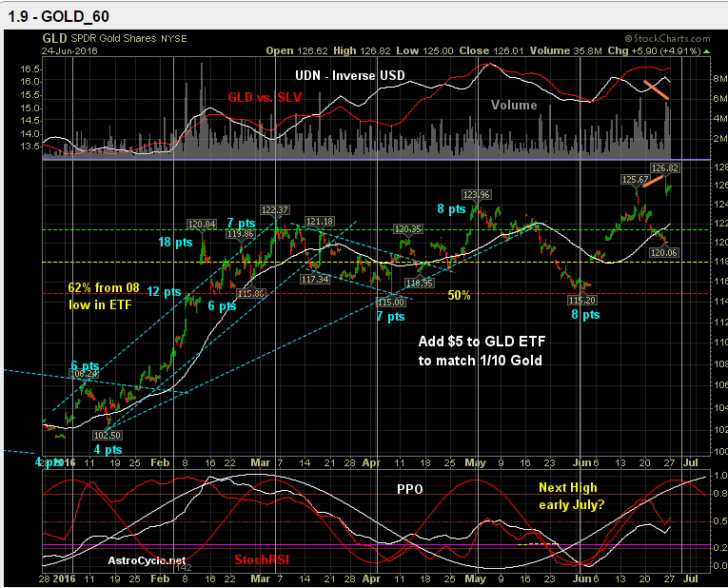This screenshot has height=588, width=728.
Task: Click the '4 pts' label under 102.50
Action: tap(108, 450)
